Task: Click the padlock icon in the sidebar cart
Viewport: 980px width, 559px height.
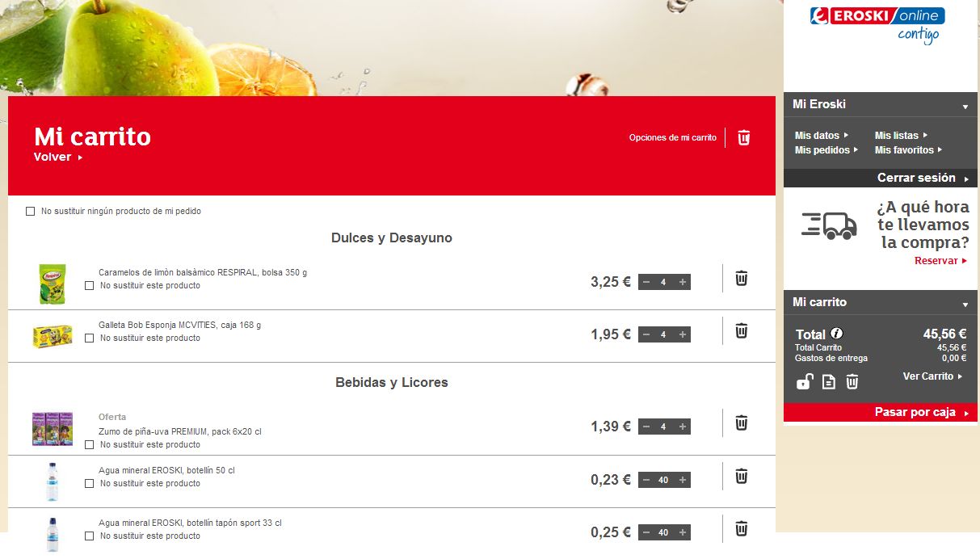Action: 804,381
